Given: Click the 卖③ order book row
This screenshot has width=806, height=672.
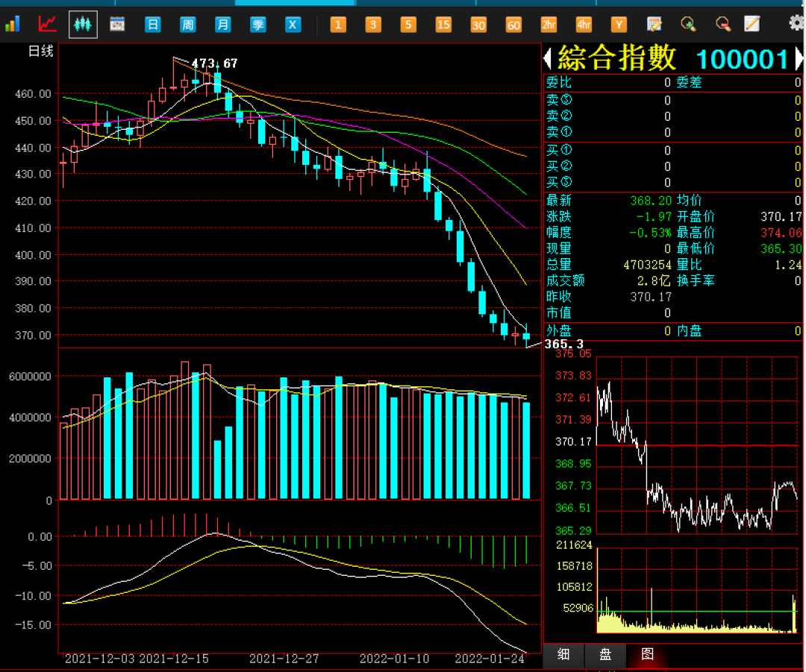Looking at the screenshot, I should 673,100.
